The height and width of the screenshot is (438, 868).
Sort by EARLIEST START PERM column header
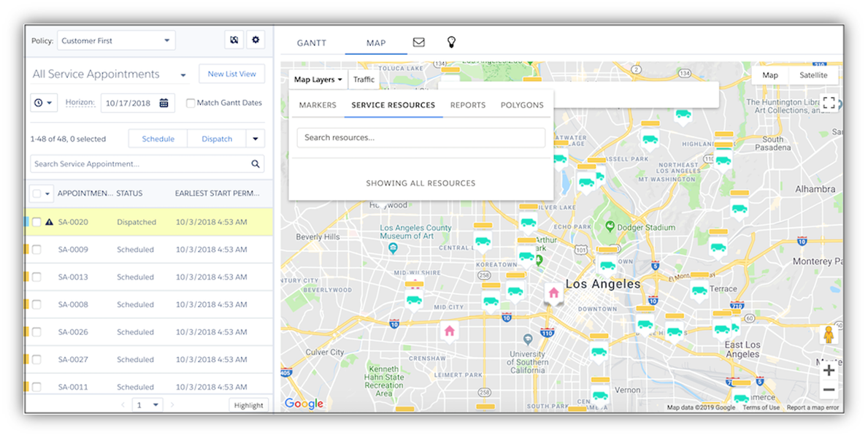(217, 193)
